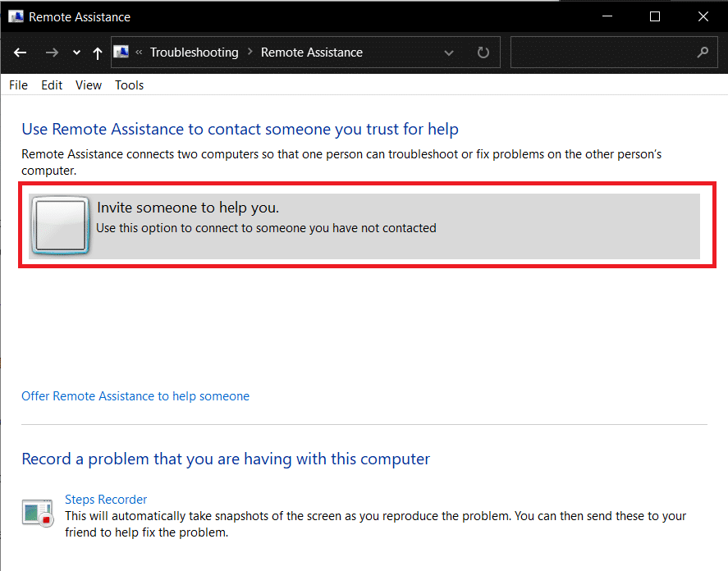The height and width of the screenshot is (571, 728).
Task: Open the recent locations dropdown arrow
Action: click(76, 53)
